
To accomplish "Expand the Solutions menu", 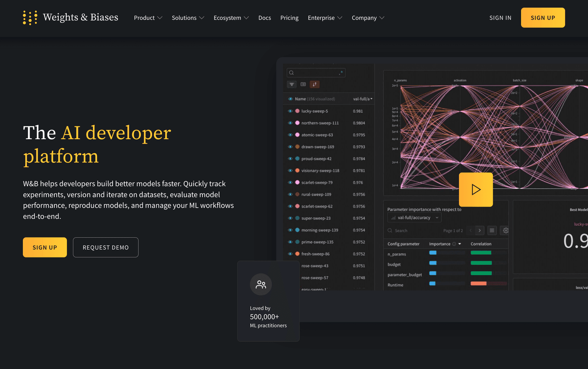I will pyautogui.click(x=188, y=18).
